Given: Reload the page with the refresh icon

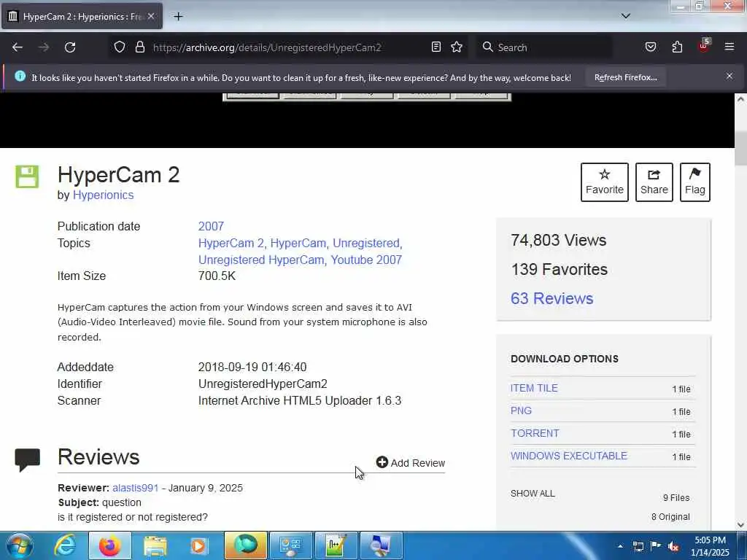Looking at the screenshot, I should pyautogui.click(x=70, y=47).
